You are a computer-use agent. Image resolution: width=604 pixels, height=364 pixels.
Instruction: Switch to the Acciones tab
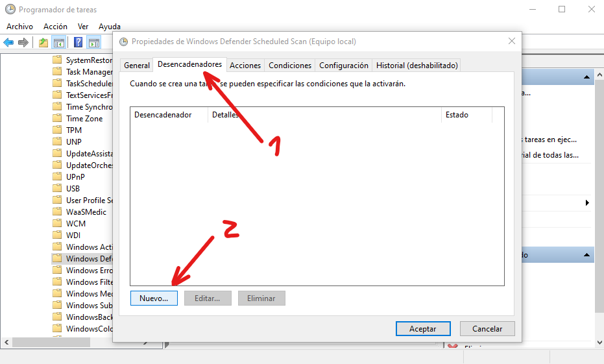[245, 66]
